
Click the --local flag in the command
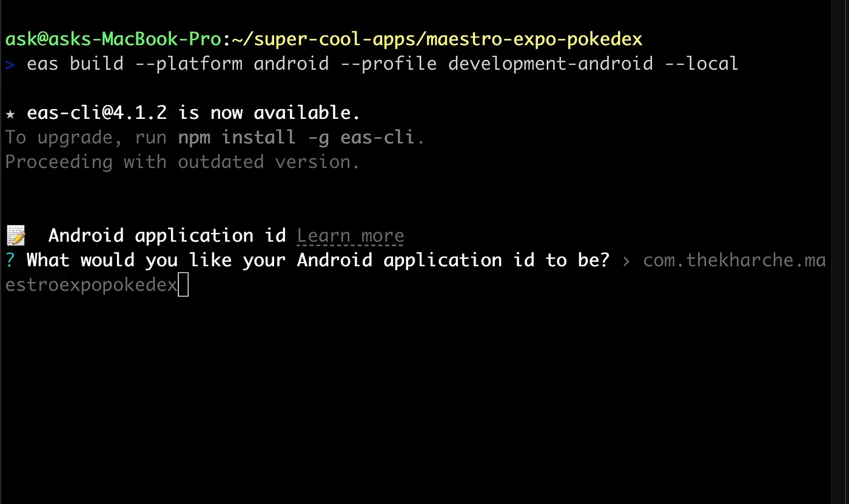click(x=702, y=64)
